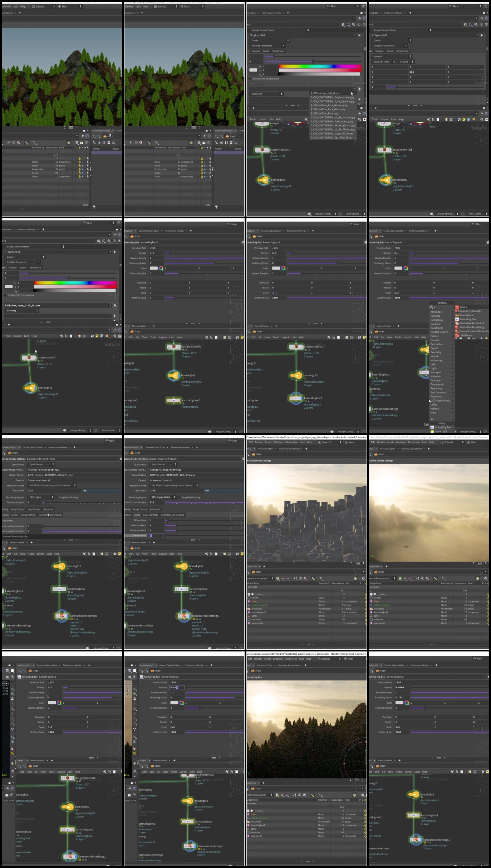491x868 pixels.
Task: Choose $JOB/tex/Pine_Bark.png from texture list
Action: click(332, 113)
